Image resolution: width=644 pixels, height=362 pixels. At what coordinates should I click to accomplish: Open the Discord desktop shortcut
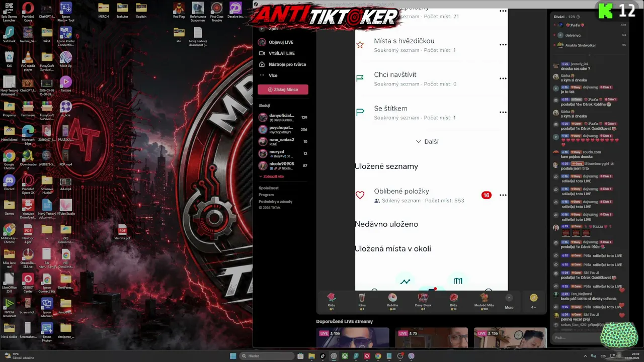coord(9,183)
